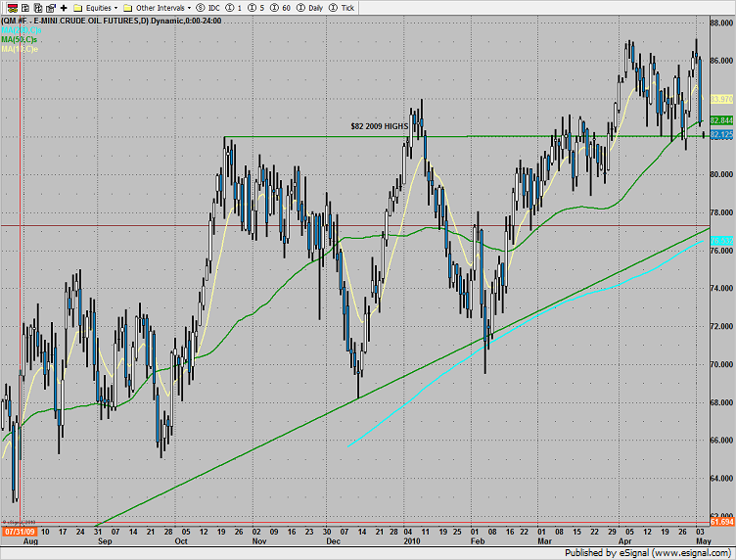Click the Aug month label on time axis
The image size is (736, 560).
[30, 541]
